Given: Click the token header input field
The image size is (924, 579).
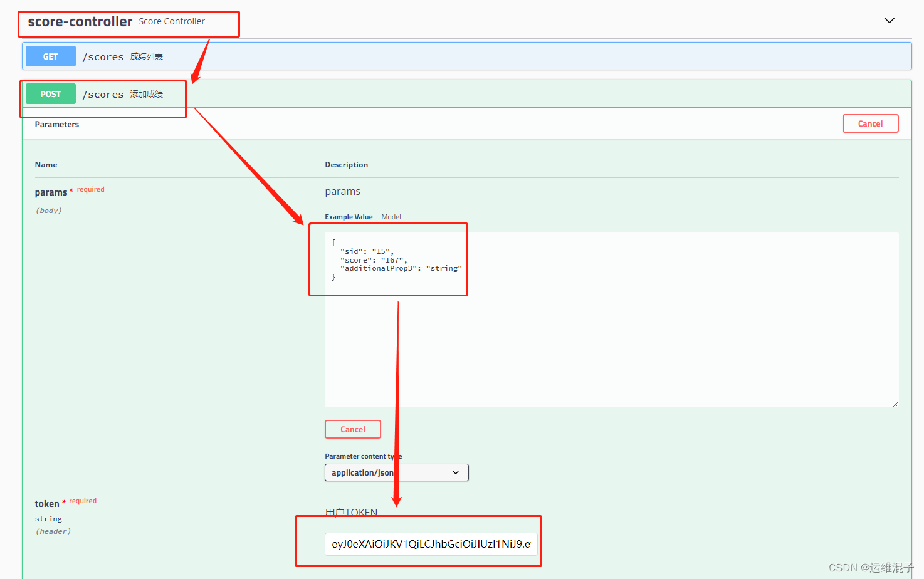Looking at the screenshot, I should click(x=431, y=544).
